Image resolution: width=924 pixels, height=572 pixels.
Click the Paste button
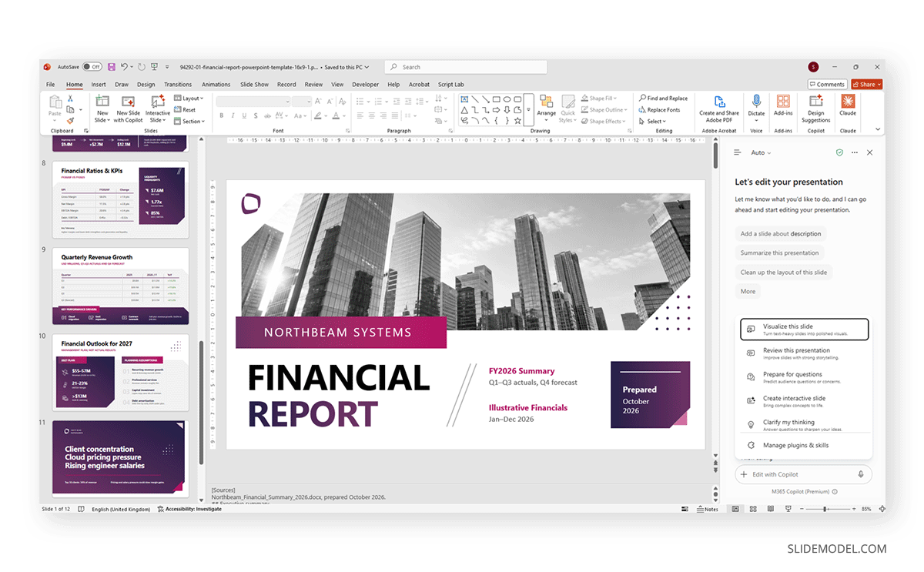(55, 107)
